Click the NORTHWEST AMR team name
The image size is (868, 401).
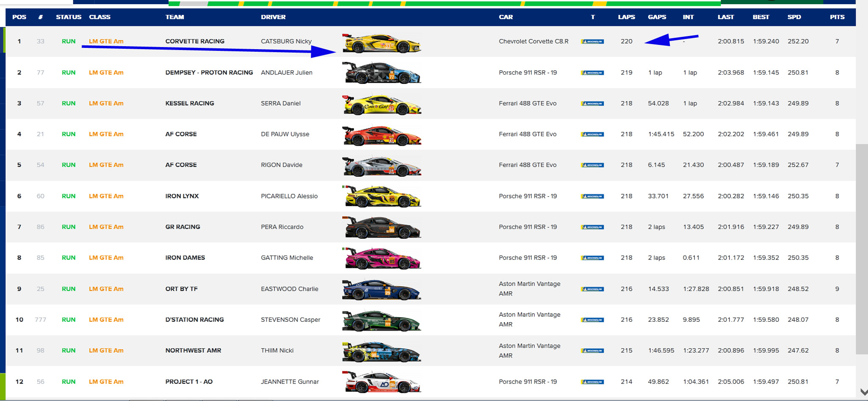pos(193,350)
